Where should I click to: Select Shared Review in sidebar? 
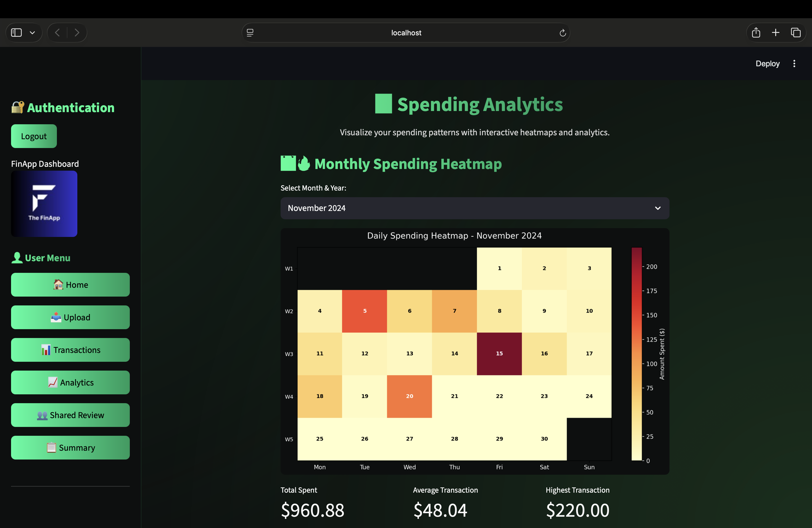pos(70,415)
